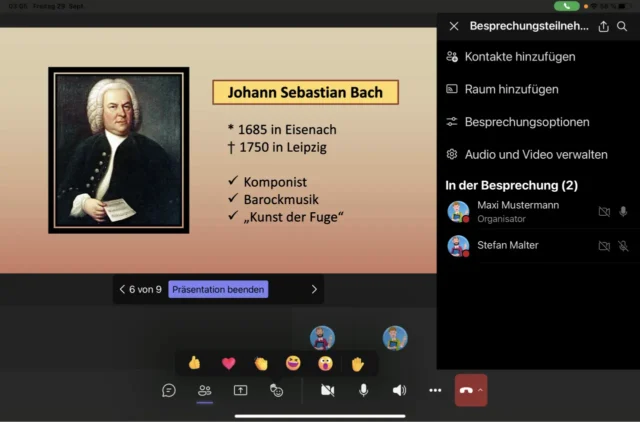The image size is (640, 422).
Task: Share the meeting invite icon
Action: 603,26
